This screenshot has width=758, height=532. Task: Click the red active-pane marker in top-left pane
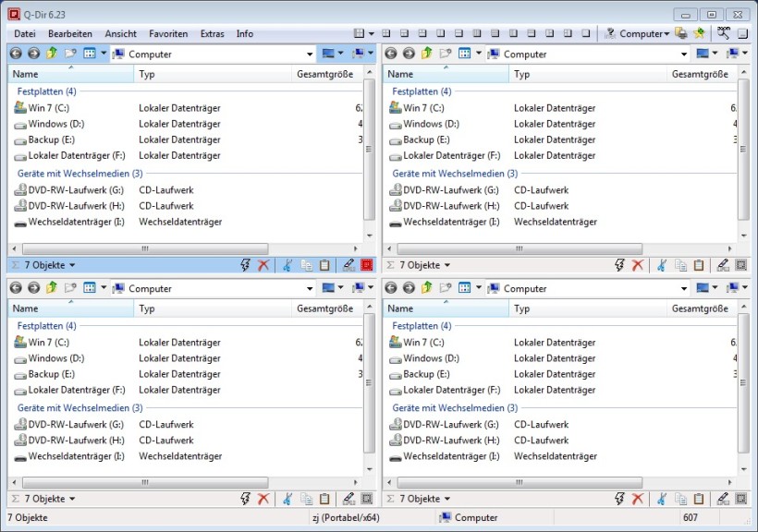click(x=367, y=265)
